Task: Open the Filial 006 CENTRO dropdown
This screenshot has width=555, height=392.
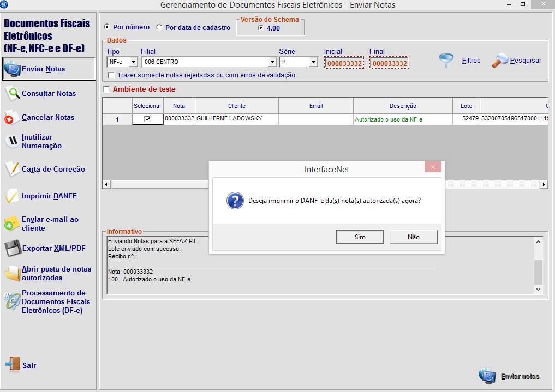Action: tap(271, 62)
